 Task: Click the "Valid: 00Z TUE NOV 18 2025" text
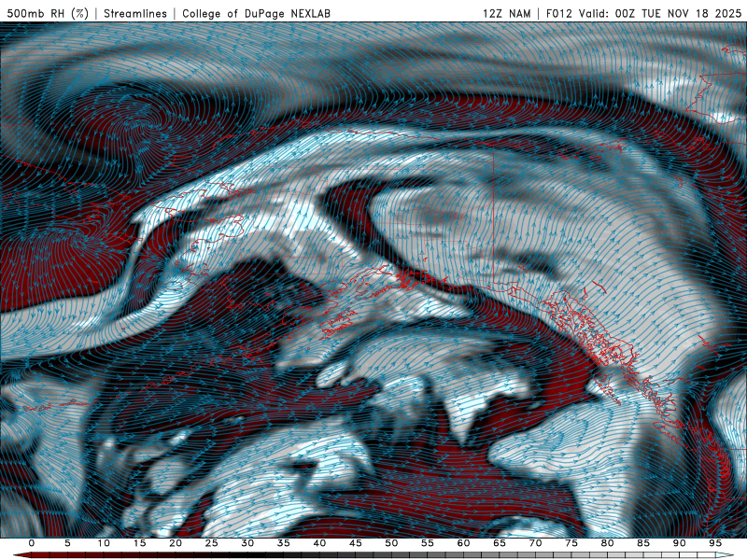[662, 13]
